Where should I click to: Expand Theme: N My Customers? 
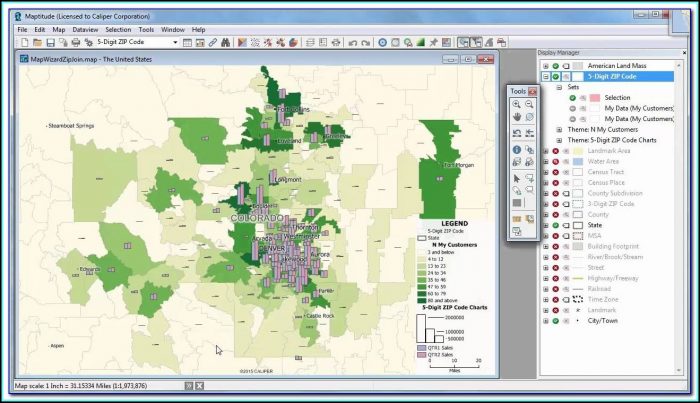(559, 129)
